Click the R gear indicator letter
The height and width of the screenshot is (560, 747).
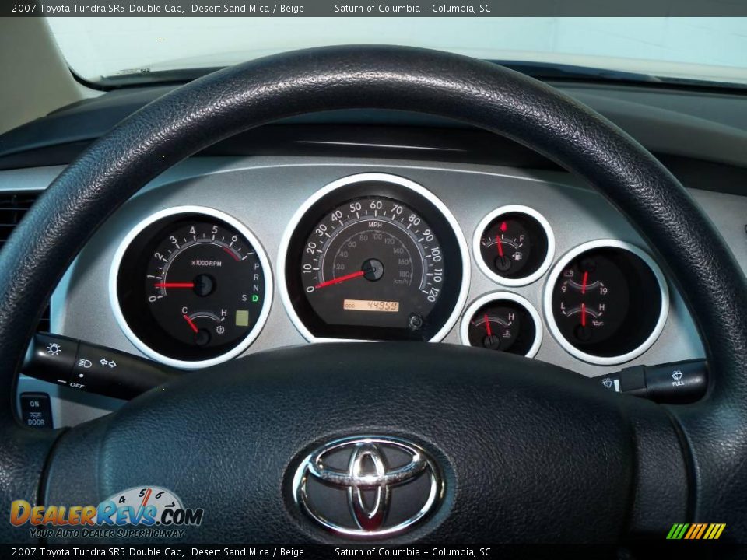click(x=256, y=277)
